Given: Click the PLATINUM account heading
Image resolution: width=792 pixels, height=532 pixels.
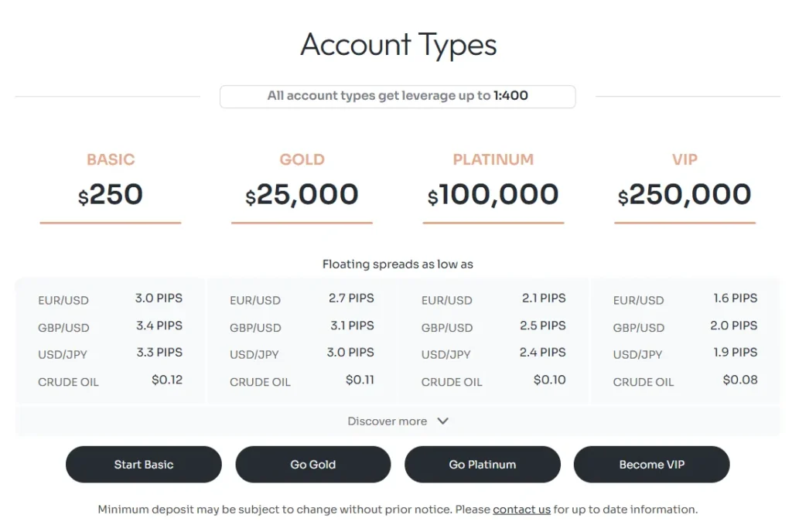Looking at the screenshot, I should click(x=493, y=160).
